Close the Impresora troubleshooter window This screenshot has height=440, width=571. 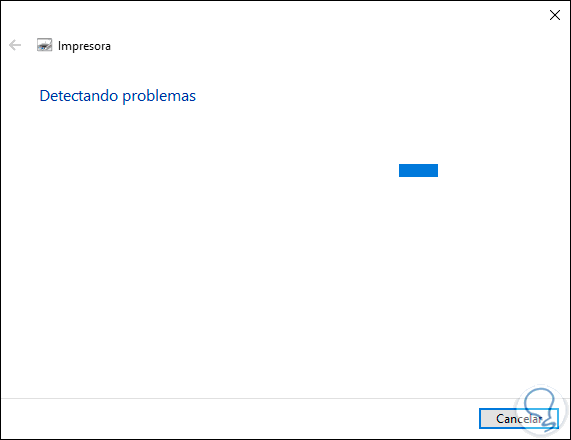click(x=555, y=15)
